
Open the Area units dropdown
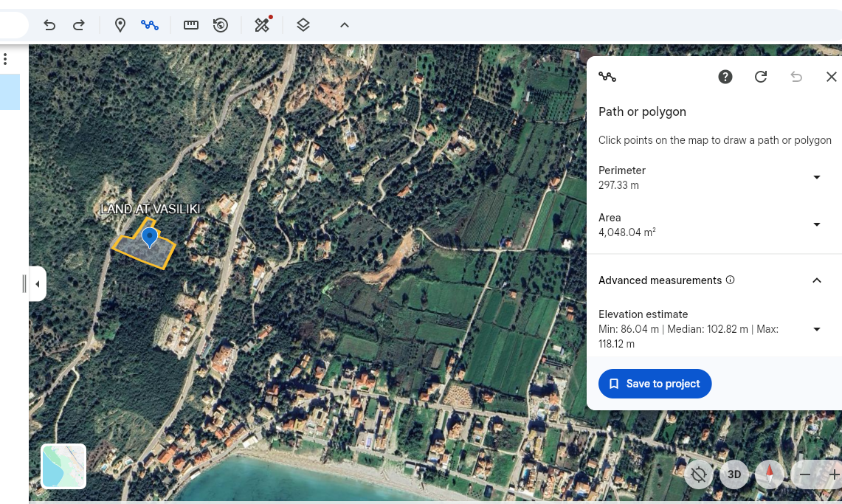tap(816, 225)
